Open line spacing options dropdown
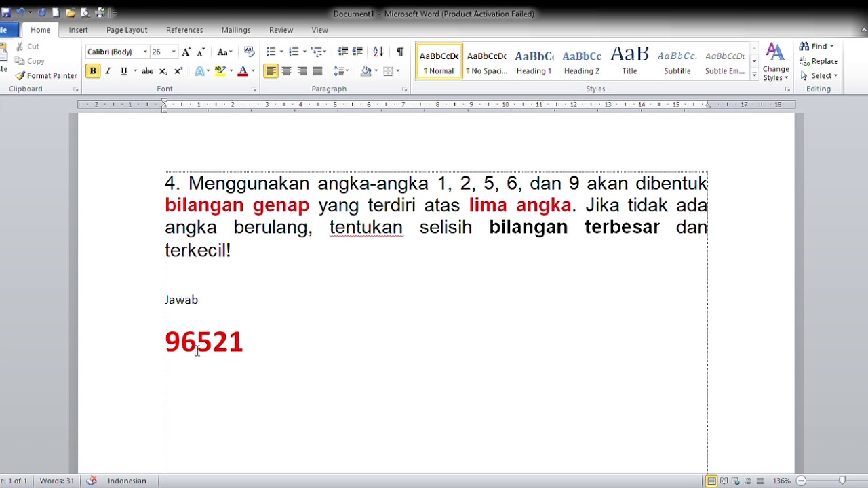The height and width of the screenshot is (488, 868). (341, 71)
